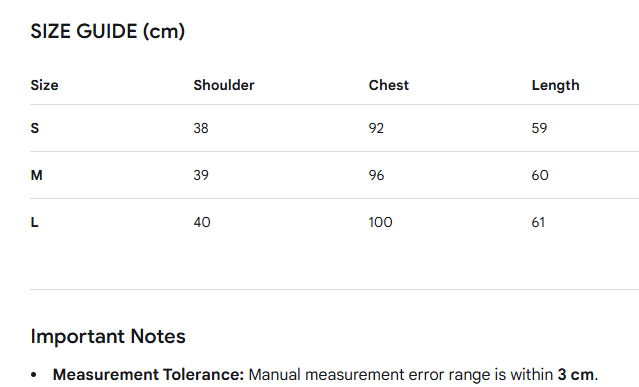Click the Length column header

[x=555, y=86]
